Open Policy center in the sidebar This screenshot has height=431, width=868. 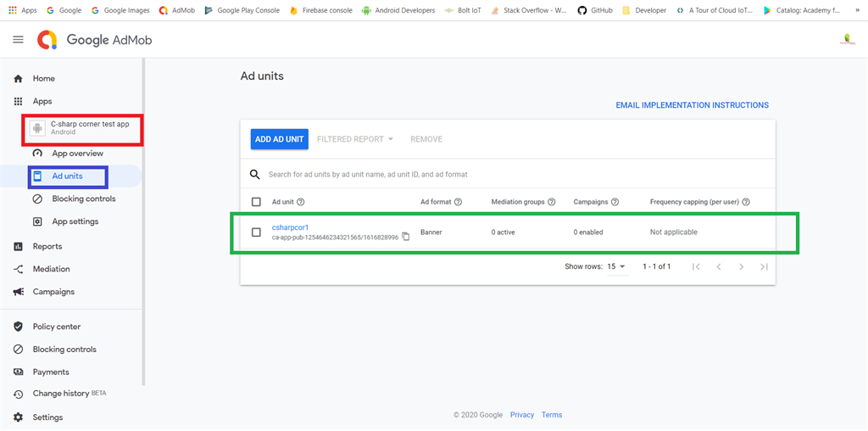(x=57, y=327)
